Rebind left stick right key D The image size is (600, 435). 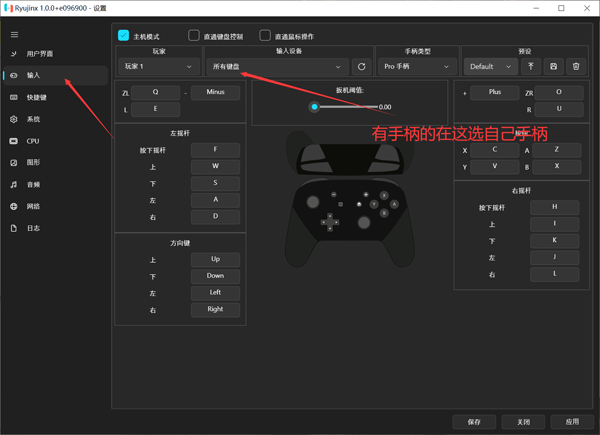click(215, 217)
